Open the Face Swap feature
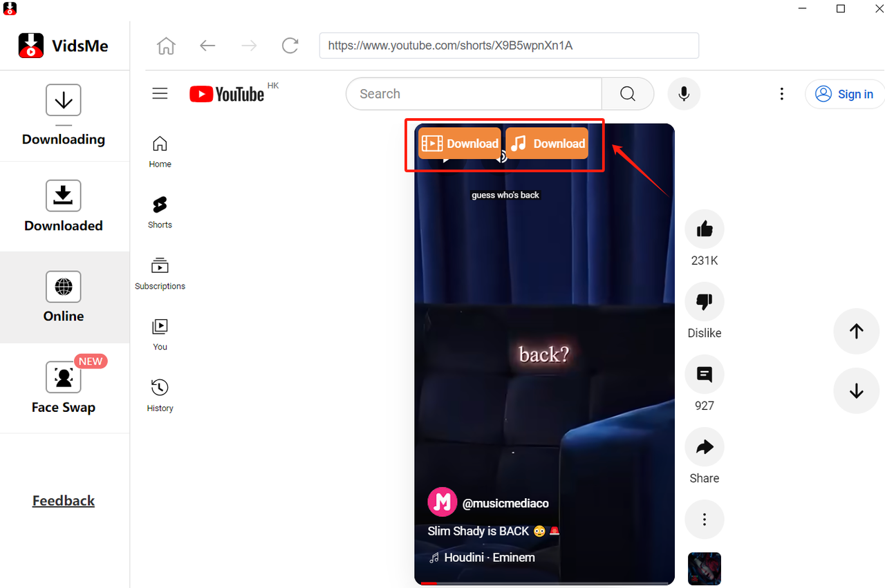The image size is (885, 588). (64, 387)
